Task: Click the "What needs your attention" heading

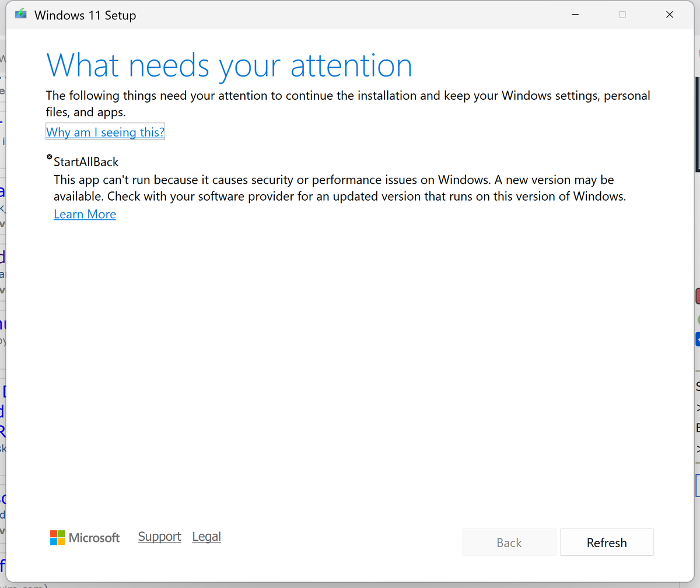Action: [229, 65]
